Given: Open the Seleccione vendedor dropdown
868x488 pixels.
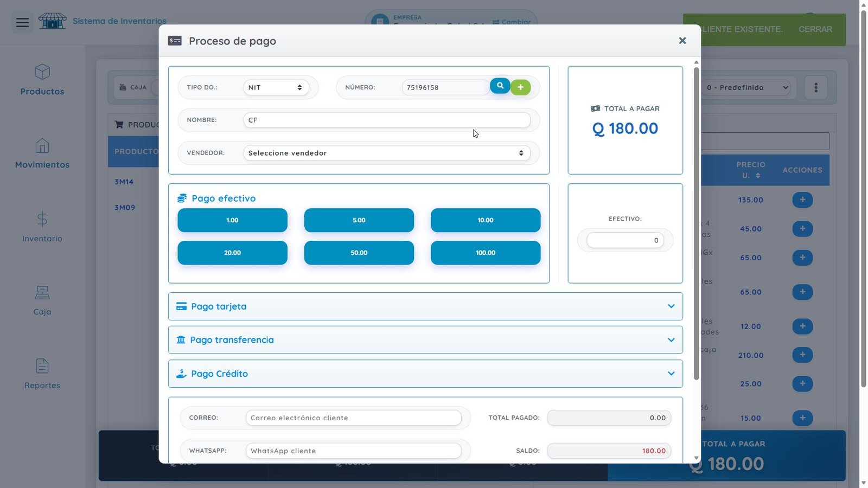Looking at the screenshot, I should [x=387, y=153].
